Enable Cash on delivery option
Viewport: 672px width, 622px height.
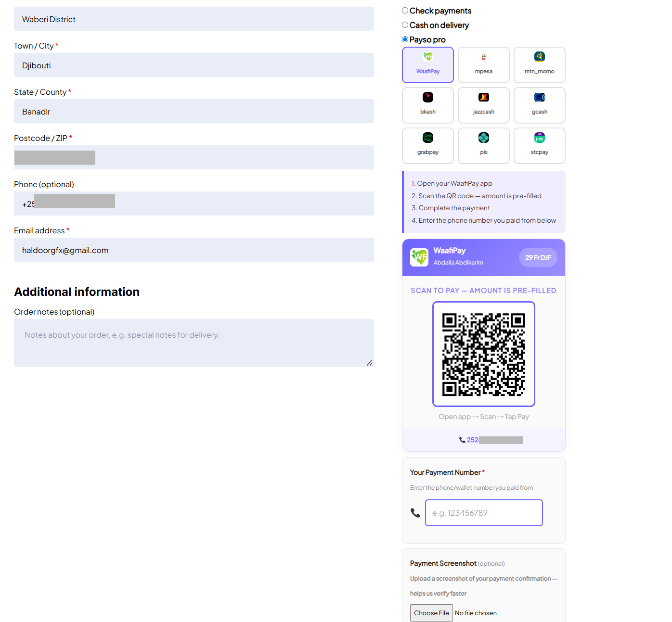[x=405, y=25]
